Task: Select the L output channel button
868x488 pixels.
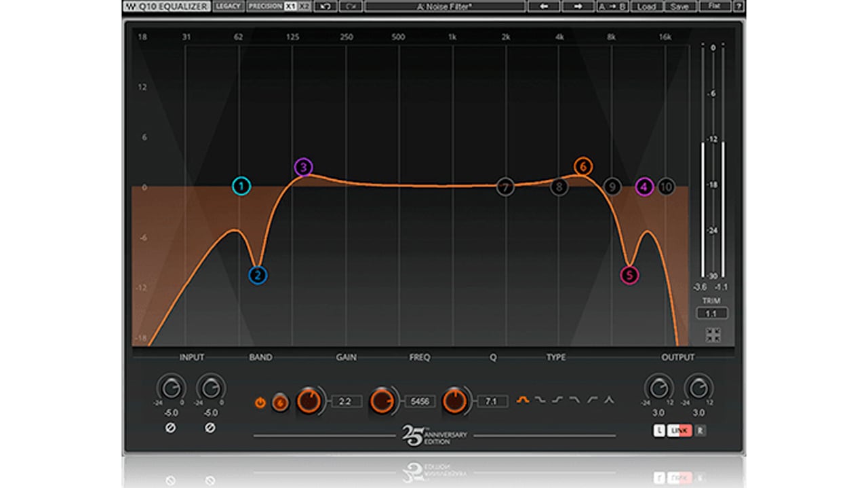Action: tap(659, 430)
